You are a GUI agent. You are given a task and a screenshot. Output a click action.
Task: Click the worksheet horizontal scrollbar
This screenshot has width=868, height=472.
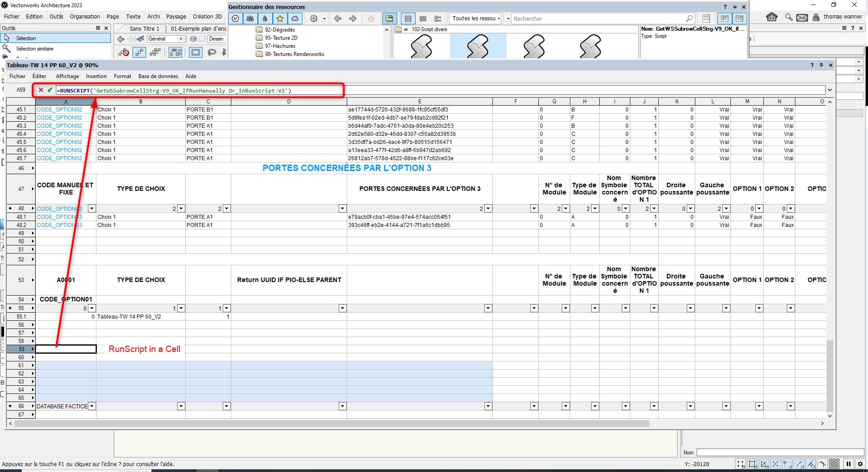(x=331, y=424)
